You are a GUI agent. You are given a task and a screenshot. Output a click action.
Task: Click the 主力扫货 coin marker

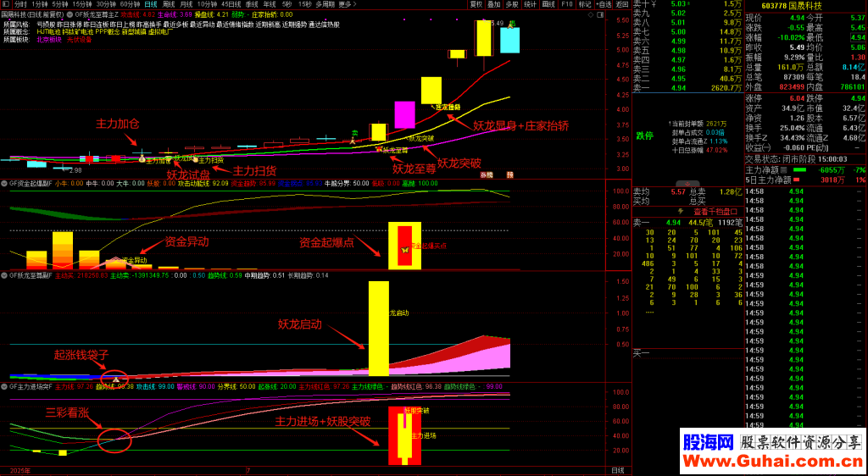point(196,159)
